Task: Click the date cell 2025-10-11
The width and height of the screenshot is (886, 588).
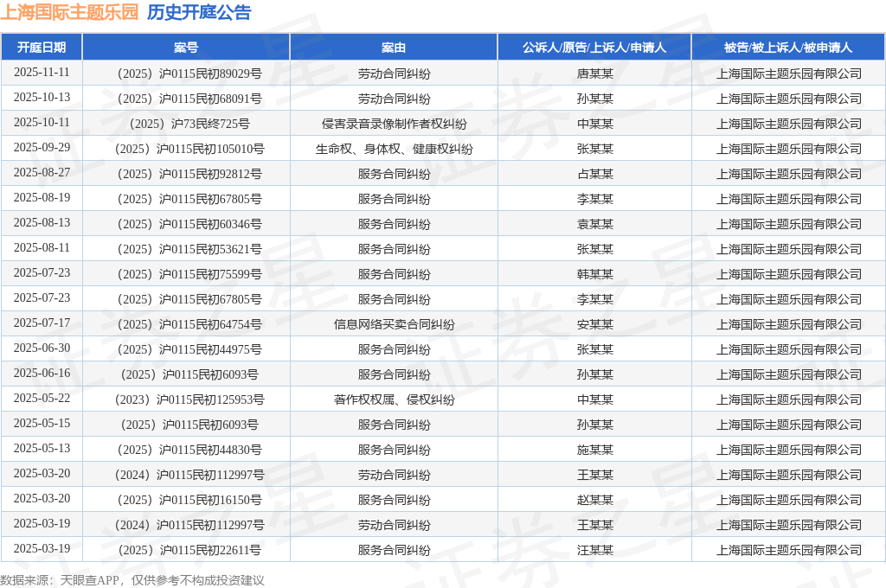Action: tap(42, 123)
